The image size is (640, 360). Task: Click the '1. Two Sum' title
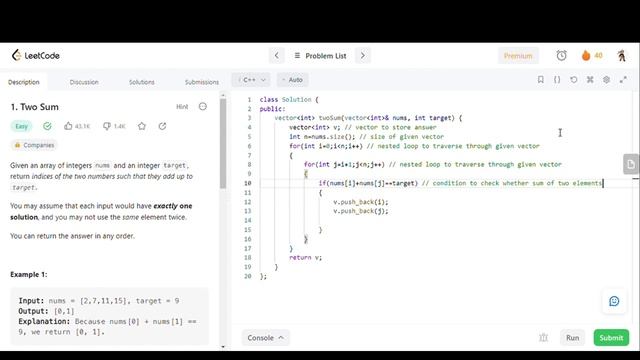pos(35,107)
